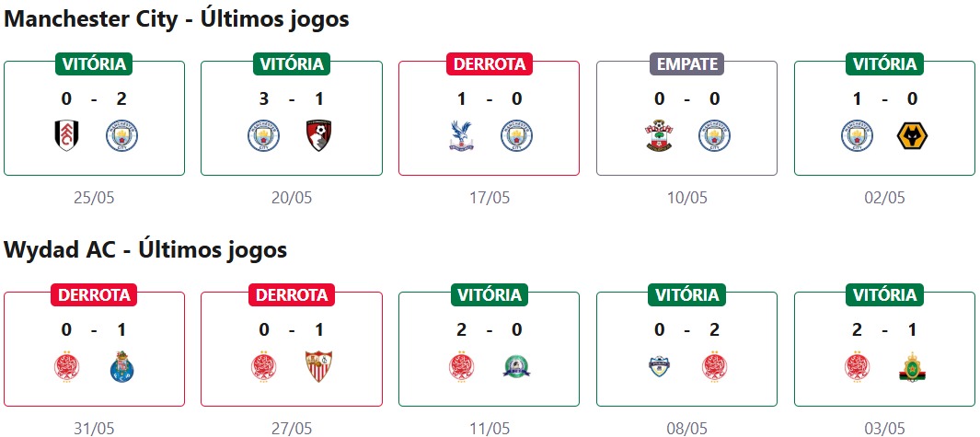The height and width of the screenshot is (437, 980).
Task: Click the FC Porto crest
Action: (x=121, y=367)
